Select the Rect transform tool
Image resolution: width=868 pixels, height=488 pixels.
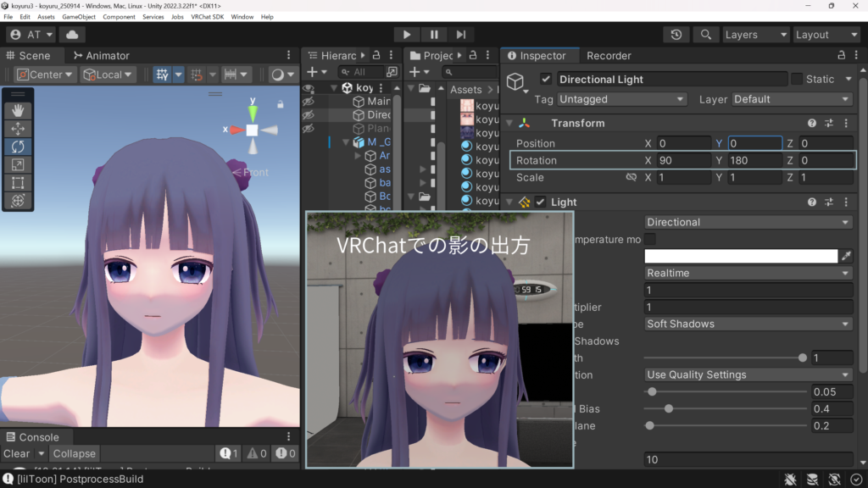click(x=18, y=183)
